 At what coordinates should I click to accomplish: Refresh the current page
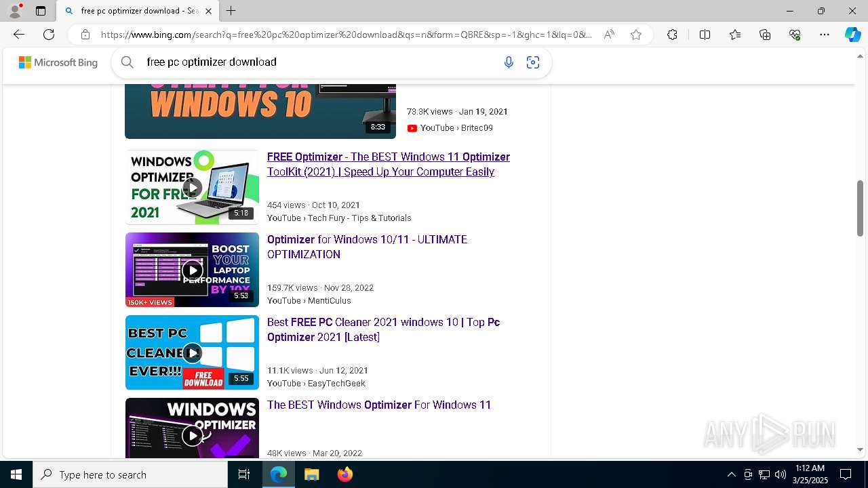(49, 35)
